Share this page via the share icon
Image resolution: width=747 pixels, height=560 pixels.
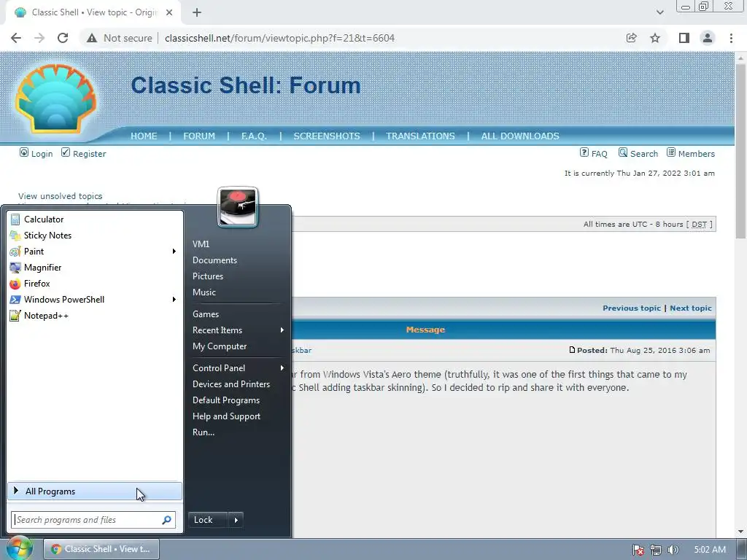click(x=632, y=38)
